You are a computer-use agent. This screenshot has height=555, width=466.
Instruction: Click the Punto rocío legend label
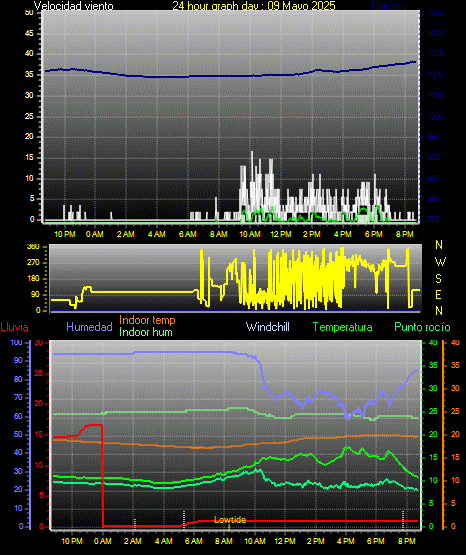(422, 327)
